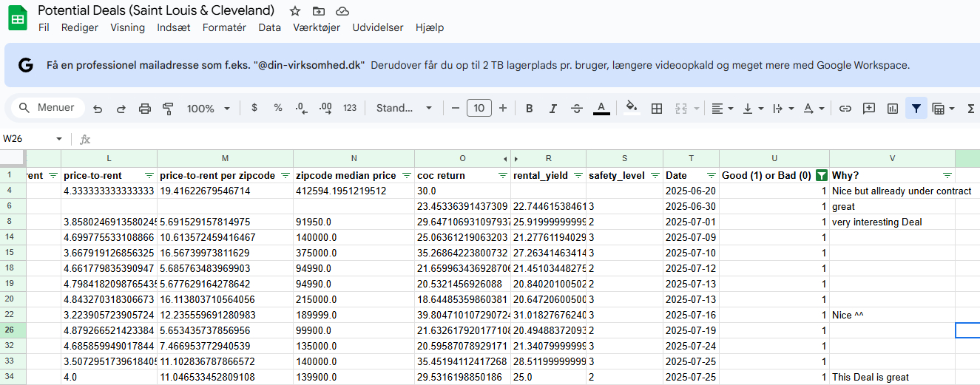Select column M header
This screenshot has width=980, height=385.
point(225,159)
